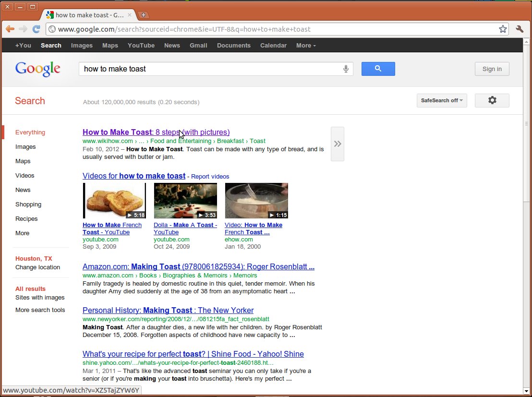
Task: Open News in the top black bar
Action: tap(172, 46)
